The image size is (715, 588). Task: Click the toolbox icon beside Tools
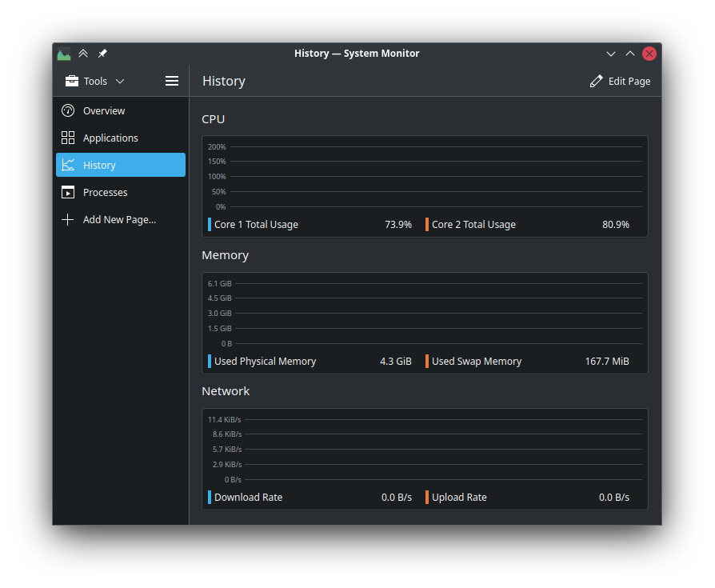click(72, 81)
